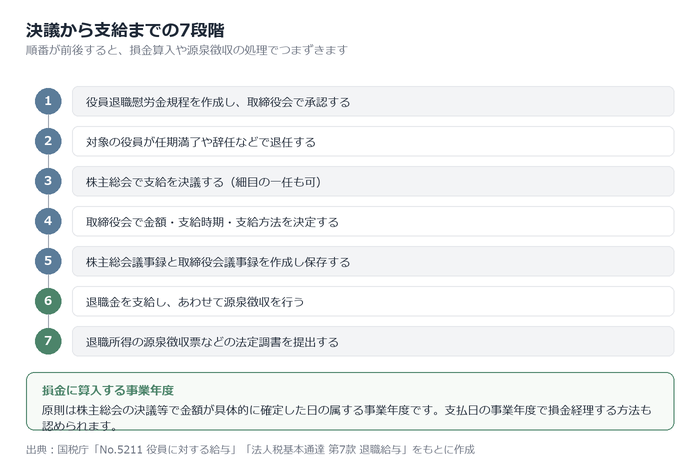Click the row 取締役会で金額・支給時期・支給方法を決定する
The height and width of the screenshot is (462, 700).
tap(373, 221)
